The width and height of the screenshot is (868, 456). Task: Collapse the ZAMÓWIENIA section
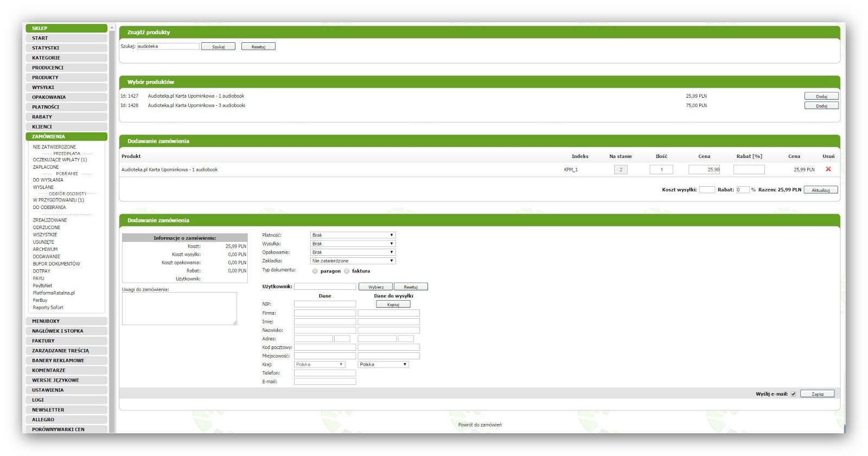(x=66, y=136)
